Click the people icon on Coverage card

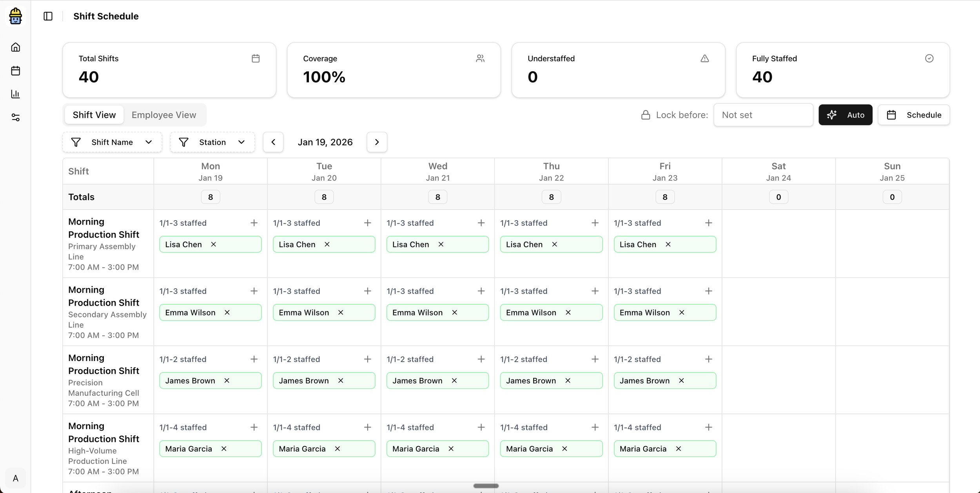[x=480, y=58]
